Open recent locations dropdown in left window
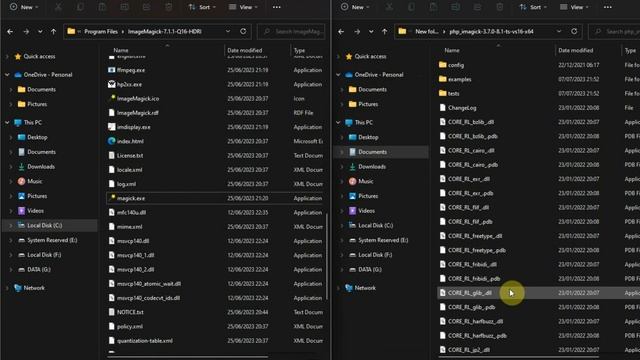 coord(40,31)
